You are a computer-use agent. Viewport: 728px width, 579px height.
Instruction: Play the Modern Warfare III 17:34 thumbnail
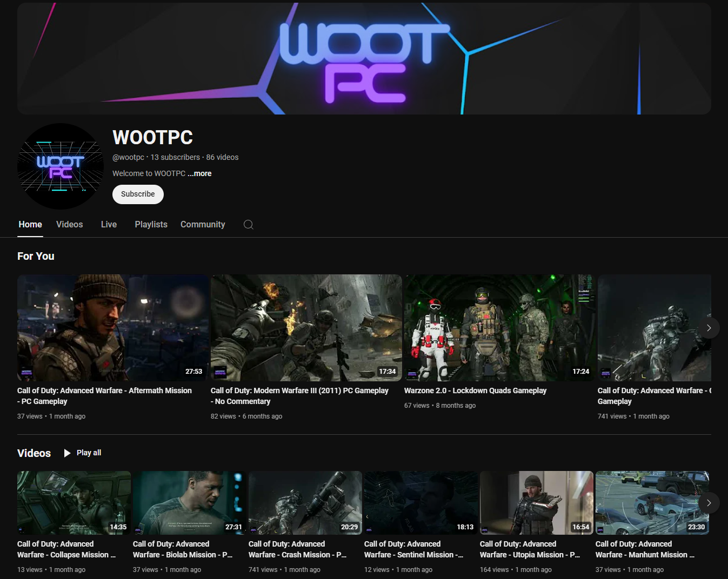pos(306,328)
